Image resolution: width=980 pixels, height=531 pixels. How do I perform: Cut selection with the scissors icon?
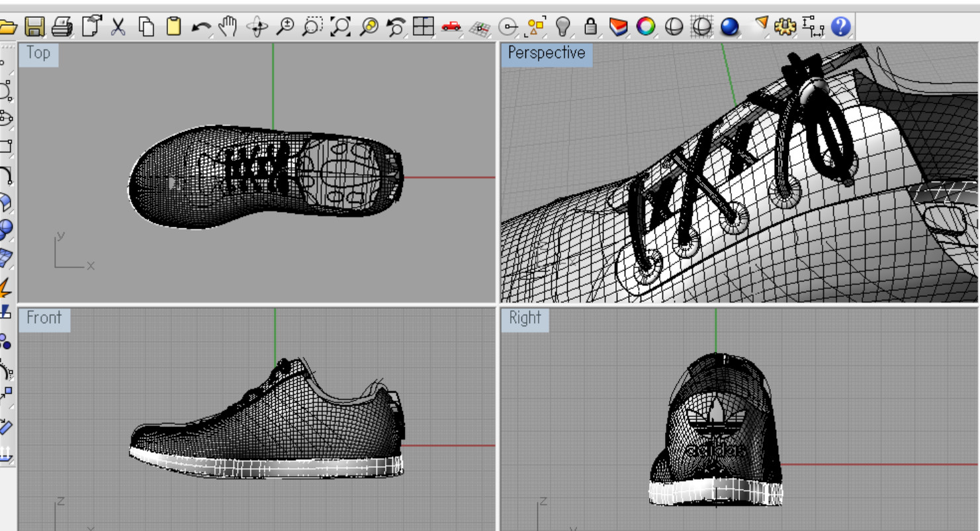tap(118, 26)
